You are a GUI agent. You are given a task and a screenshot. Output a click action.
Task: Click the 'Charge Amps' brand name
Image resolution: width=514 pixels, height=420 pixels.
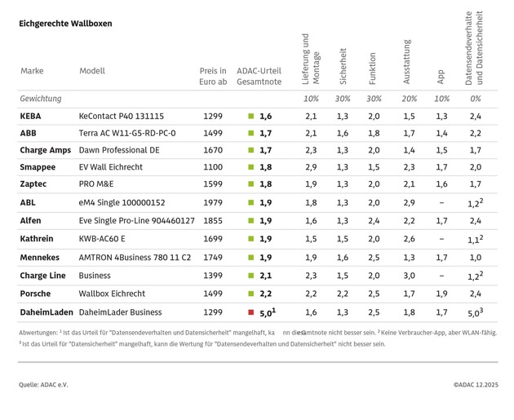[x=45, y=150]
